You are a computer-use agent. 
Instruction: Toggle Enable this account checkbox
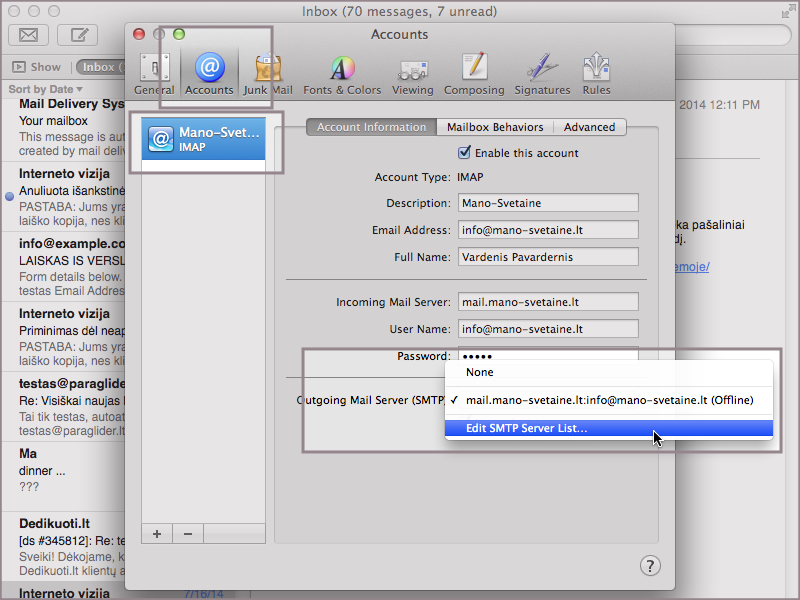[x=464, y=153]
